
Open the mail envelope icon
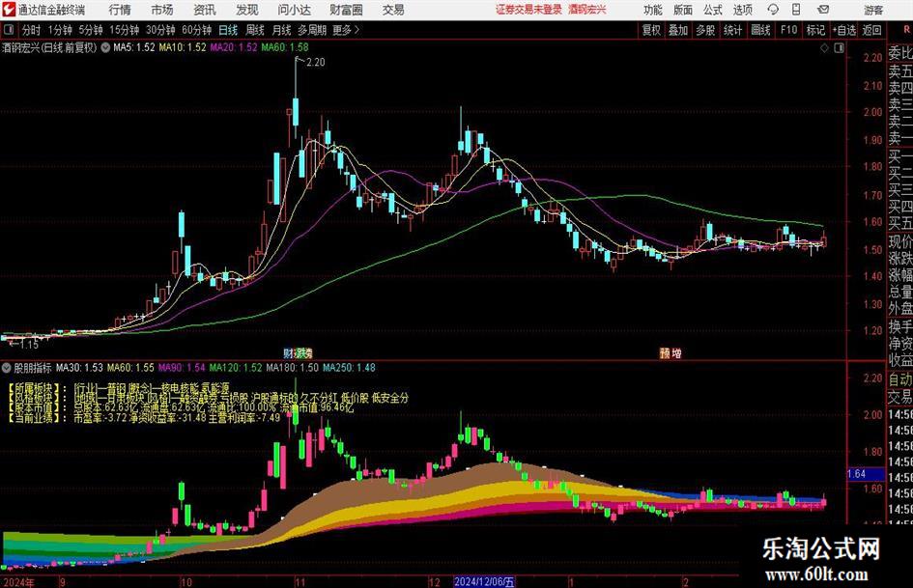click(823, 10)
